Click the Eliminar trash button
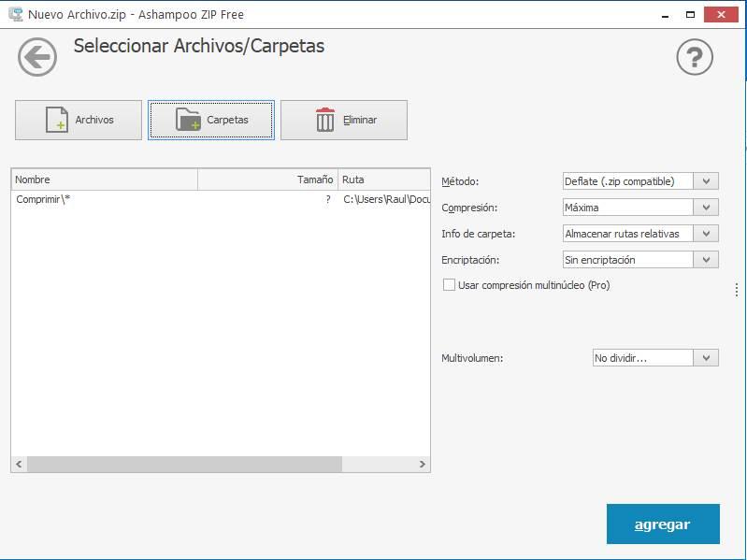Screen dimensions: 747x560 tap(344, 120)
